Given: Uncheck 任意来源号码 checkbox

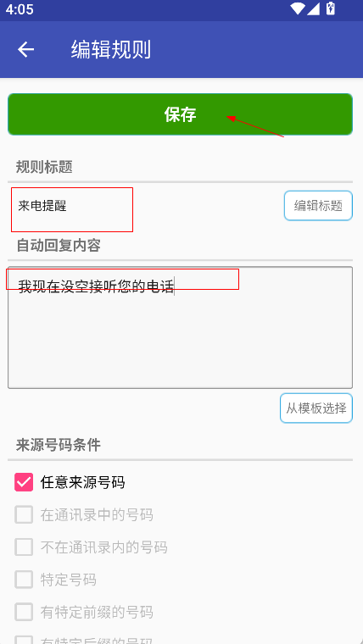Looking at the screenshot, I should click(x=24, y=482).
